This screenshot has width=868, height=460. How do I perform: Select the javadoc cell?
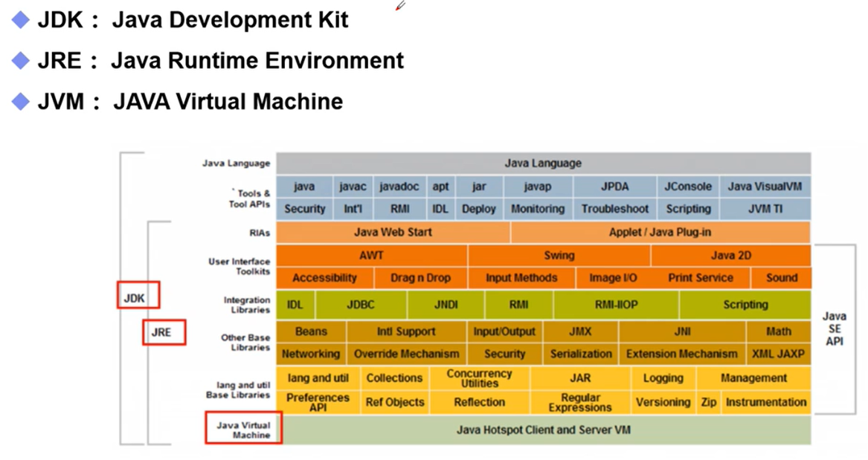point(399,187)
